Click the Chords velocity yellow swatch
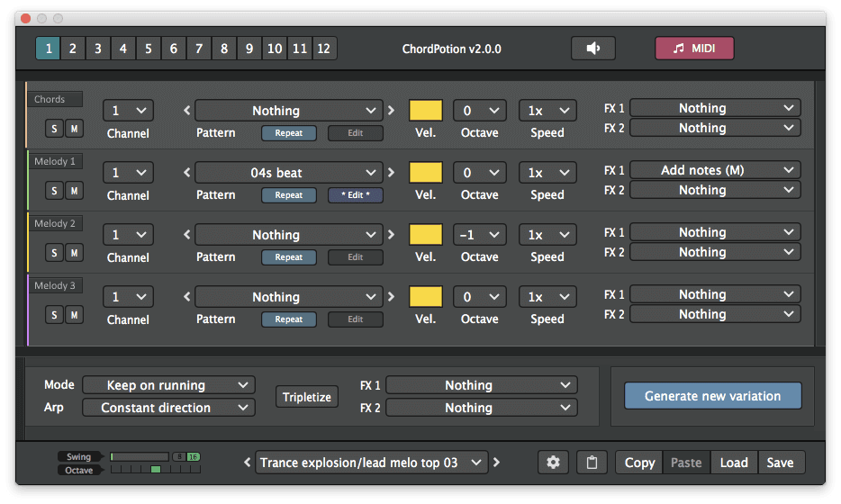This screenshot has height=504, width=841. 426,111
